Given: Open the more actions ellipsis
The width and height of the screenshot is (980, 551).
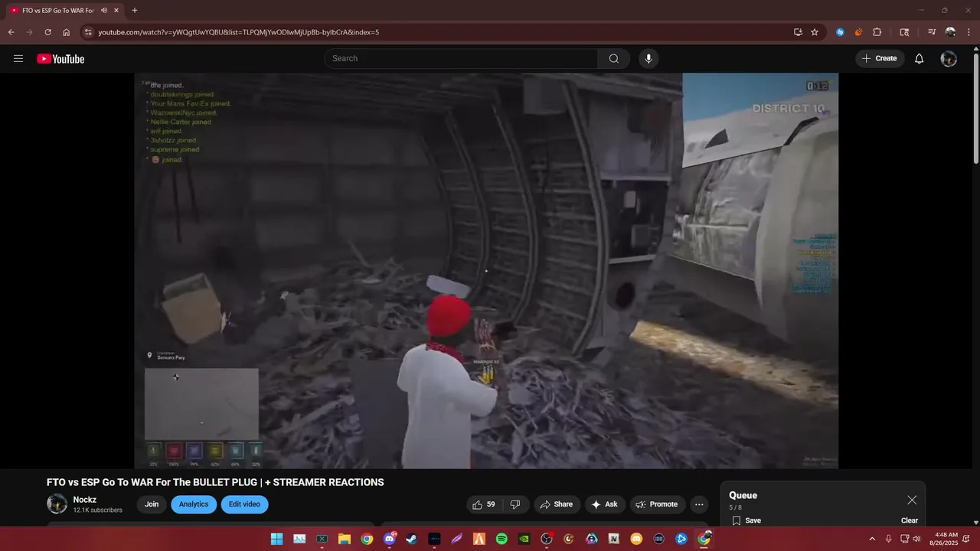Looking at the screenshot, I should (x=699, y=504).
